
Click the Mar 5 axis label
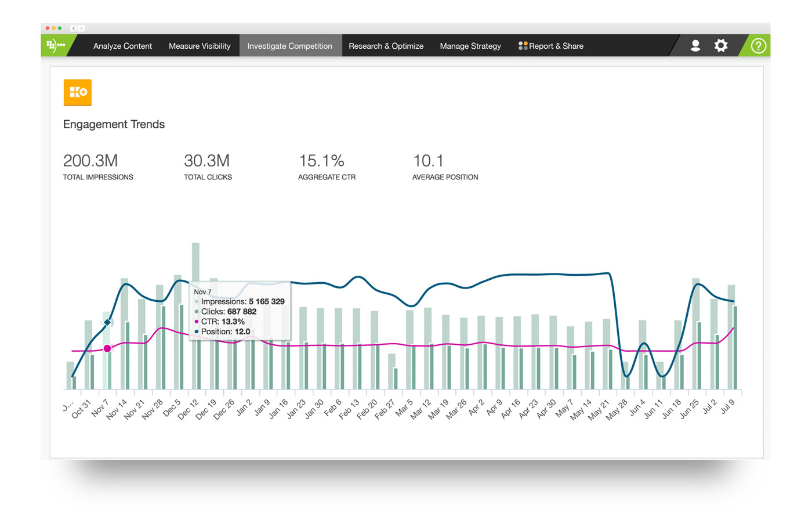[x=404, y=407]
